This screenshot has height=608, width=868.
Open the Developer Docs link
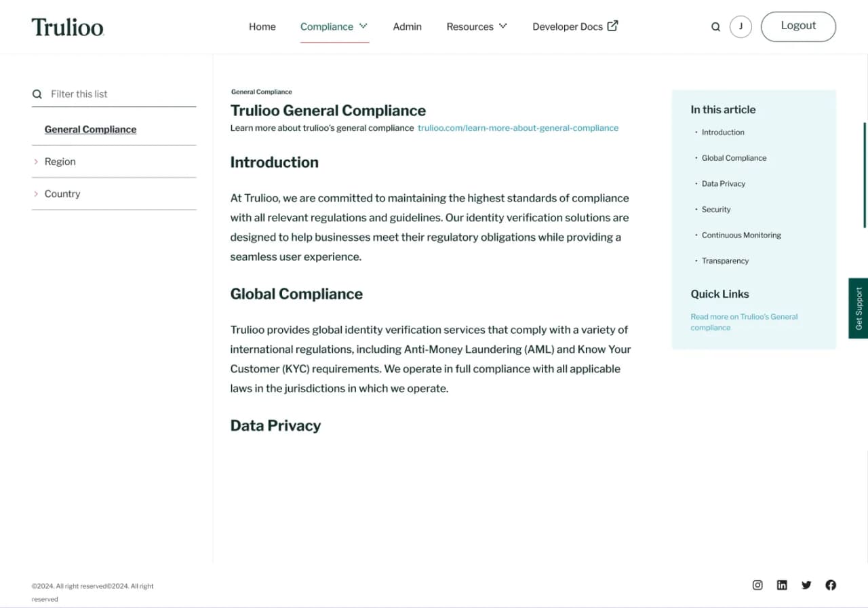tap(568, 26)
